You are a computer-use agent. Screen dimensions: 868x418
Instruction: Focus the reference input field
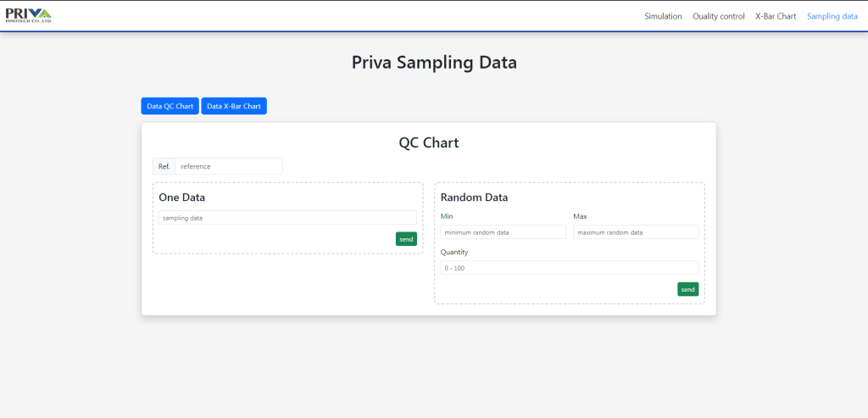coord(229,166)
